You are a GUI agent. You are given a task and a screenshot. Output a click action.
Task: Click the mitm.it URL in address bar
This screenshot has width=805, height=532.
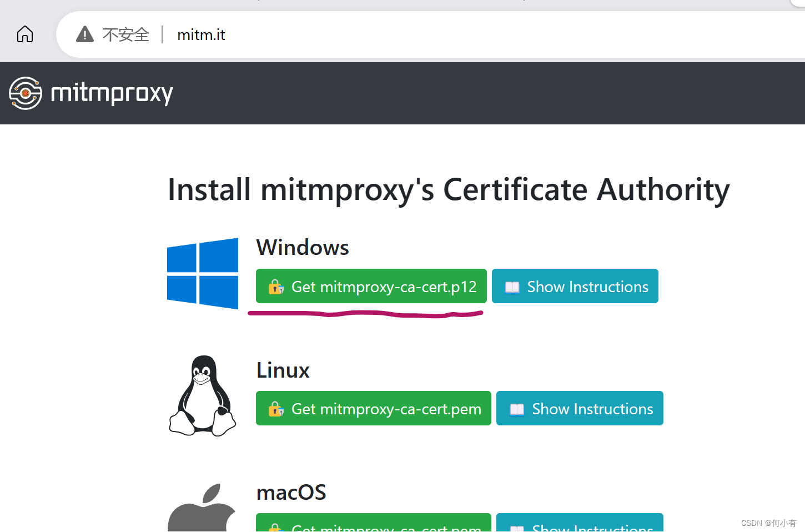[x=201, y=35]
